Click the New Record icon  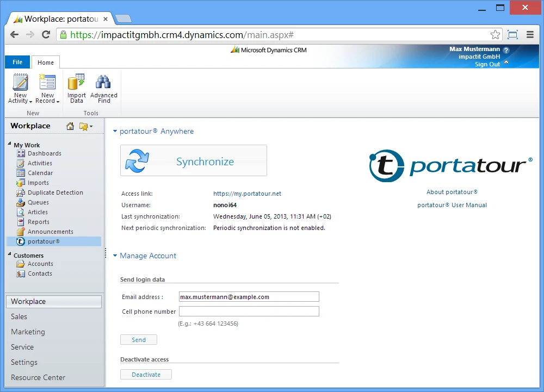[x=47, y=82]
